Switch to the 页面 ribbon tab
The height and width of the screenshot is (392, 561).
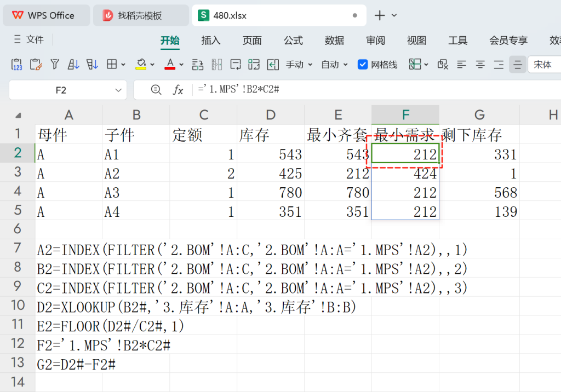click(x=252, y=41)
